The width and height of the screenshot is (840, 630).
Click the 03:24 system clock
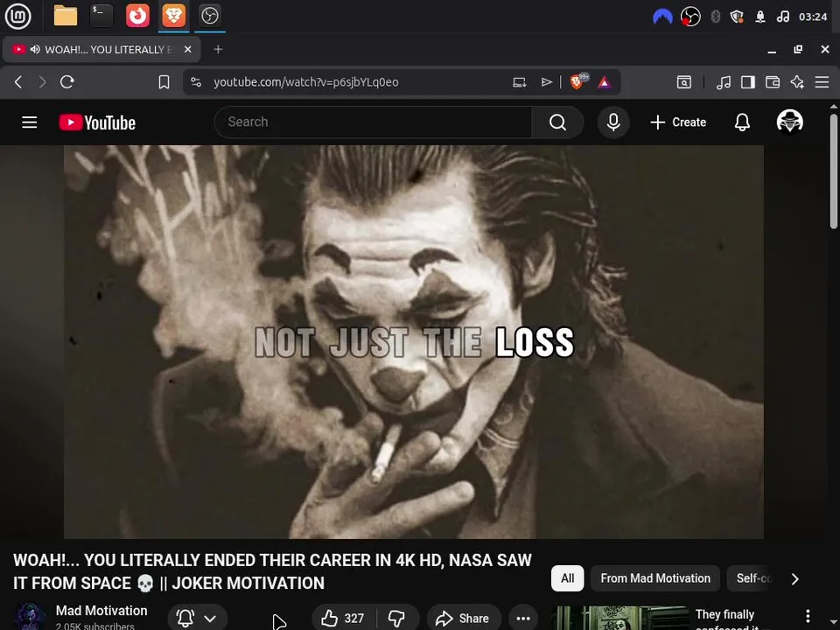click(813, 17)
